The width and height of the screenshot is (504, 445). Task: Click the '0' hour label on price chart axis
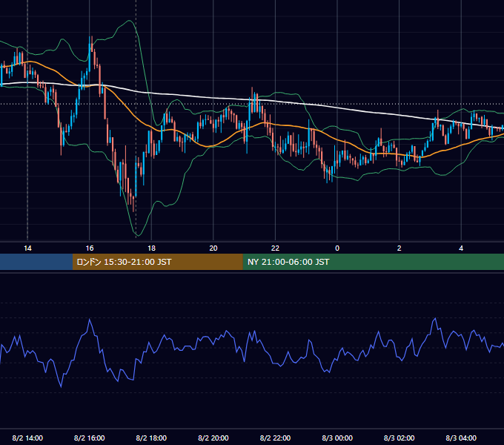[337, 248]
